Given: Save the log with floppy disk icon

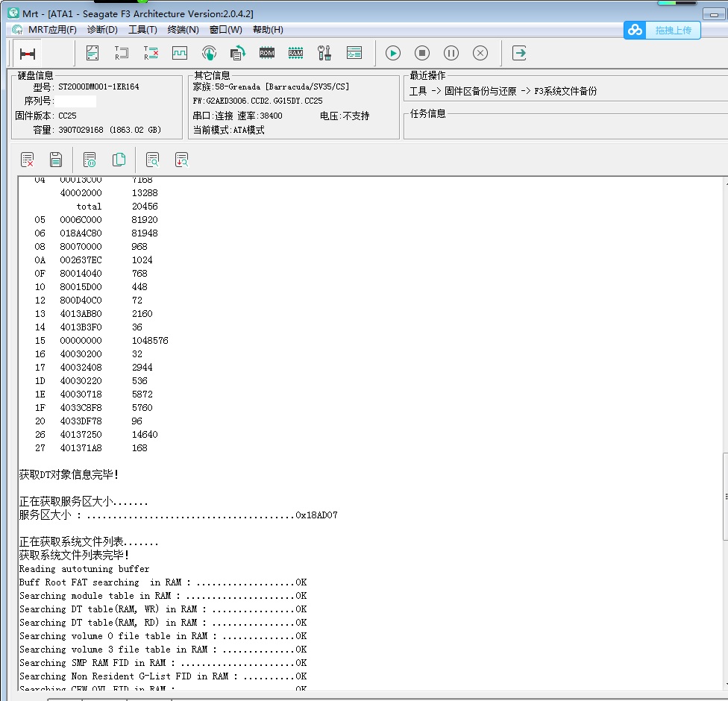Looking at the screenshot, I should (56, 160).
